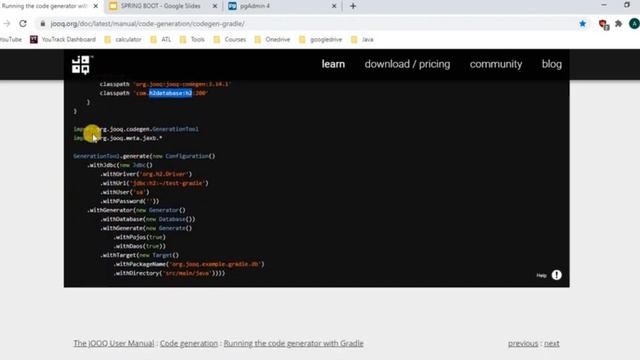Open the Courses bookmark folder
This screenshot has height=360, width=640.
click(230, 40)
